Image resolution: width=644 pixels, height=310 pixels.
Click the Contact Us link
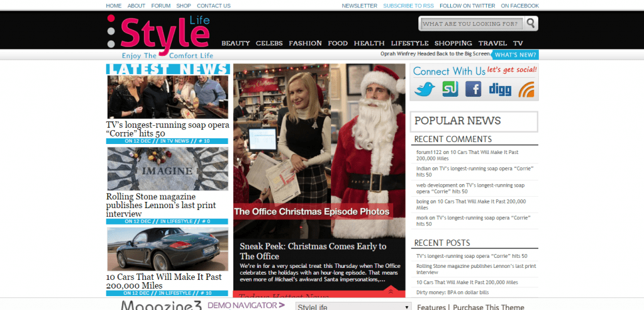tap(214, 6)
